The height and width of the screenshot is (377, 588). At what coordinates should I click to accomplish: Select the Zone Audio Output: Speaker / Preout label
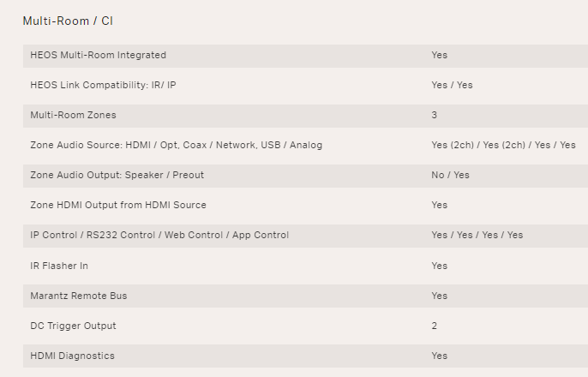click(117, 175)
